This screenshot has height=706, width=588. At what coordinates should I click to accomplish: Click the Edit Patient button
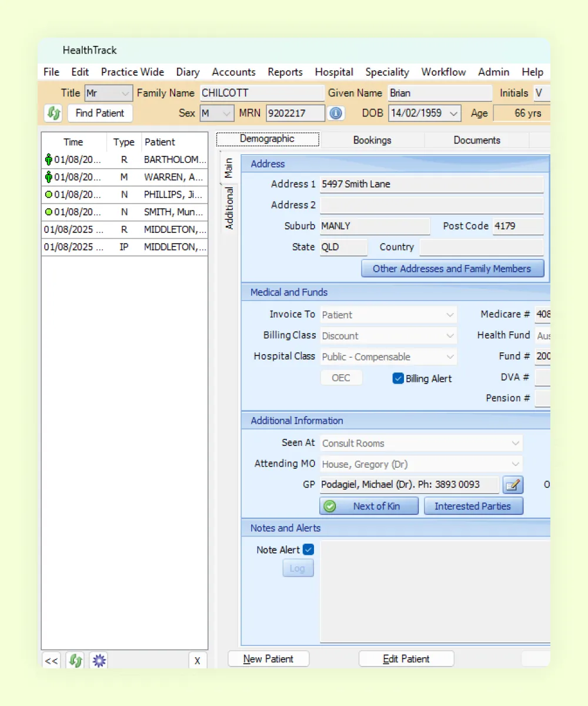pos(406,659)
